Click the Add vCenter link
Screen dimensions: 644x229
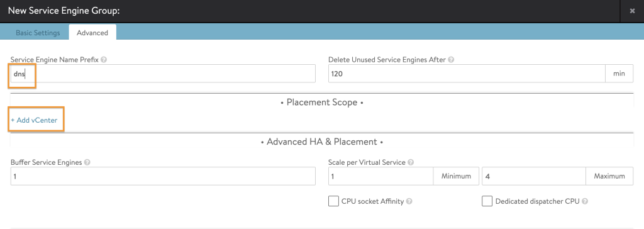point(34,120)
